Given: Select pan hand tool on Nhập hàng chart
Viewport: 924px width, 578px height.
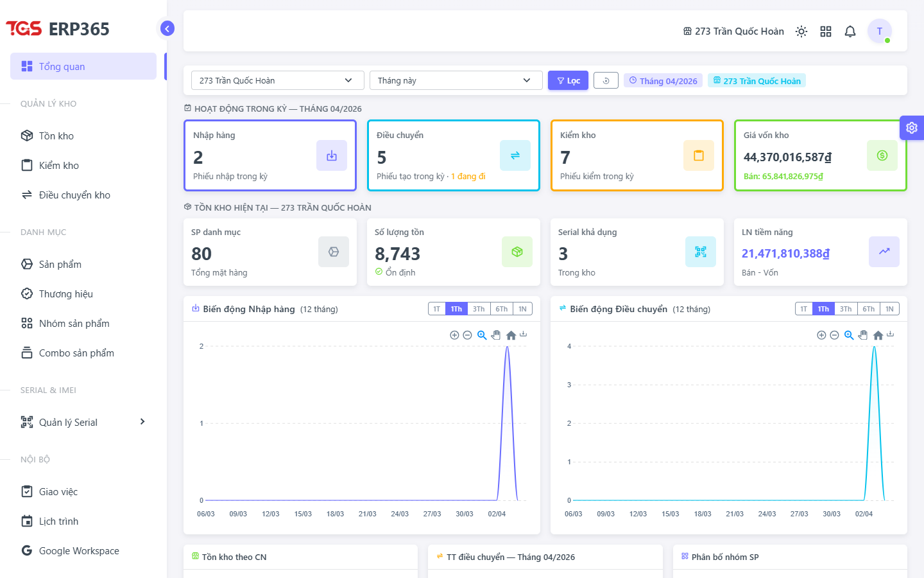Looking at the screenshot, I should (496, 335).
